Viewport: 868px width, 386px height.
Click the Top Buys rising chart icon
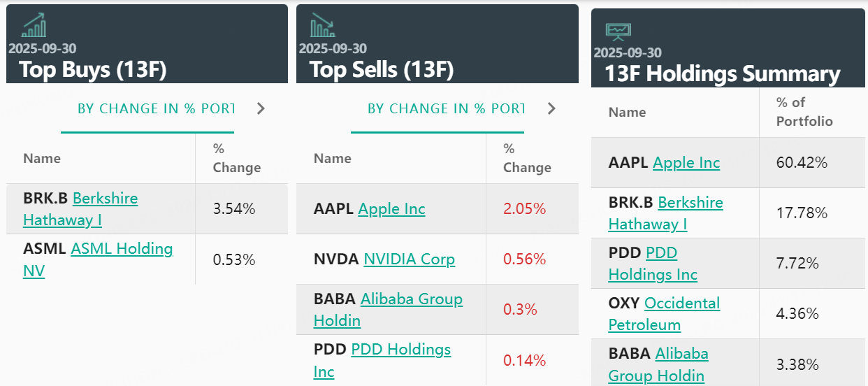pyautogui.click(x=34, y=25)
